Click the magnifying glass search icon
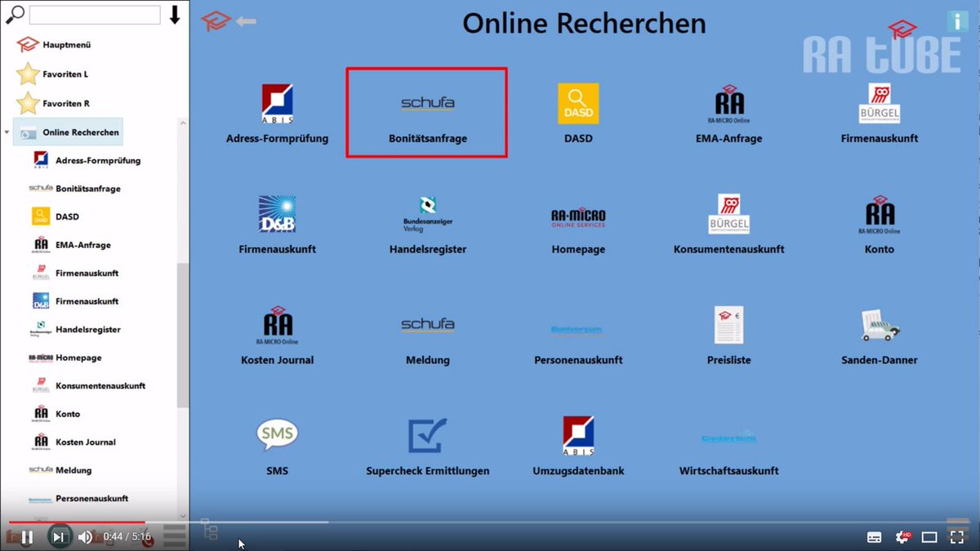 14,14
